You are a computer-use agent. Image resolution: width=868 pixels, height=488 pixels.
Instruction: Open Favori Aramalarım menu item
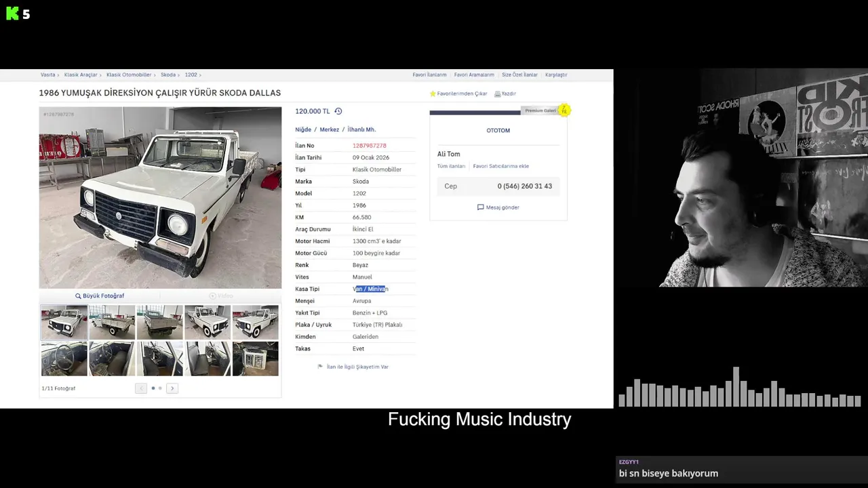click(x=474, y=75)
